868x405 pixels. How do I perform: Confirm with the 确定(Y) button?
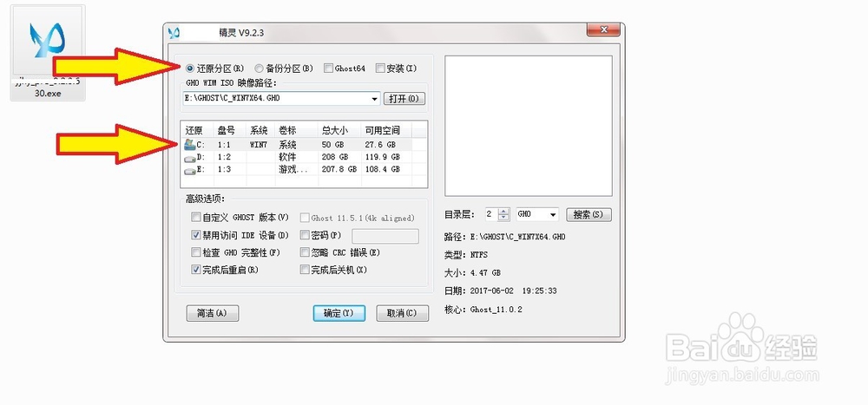339,313
